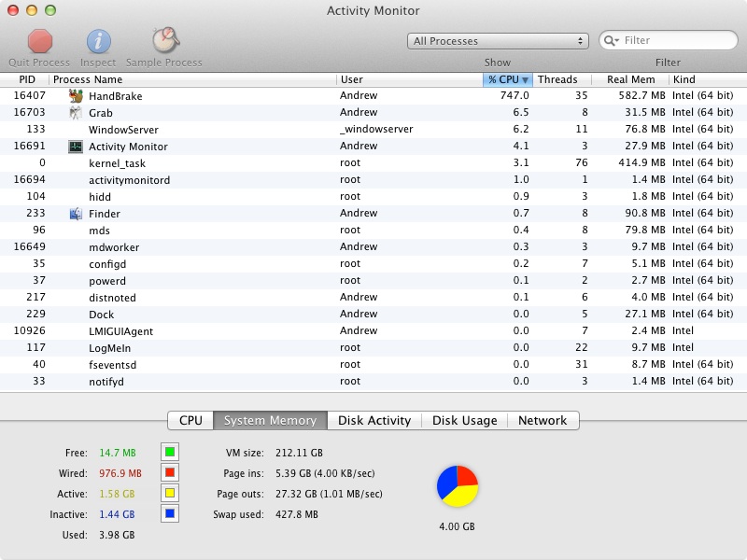Sort by Threads column header
Screen dimensions: 747x560
click(x=562, y=79)
